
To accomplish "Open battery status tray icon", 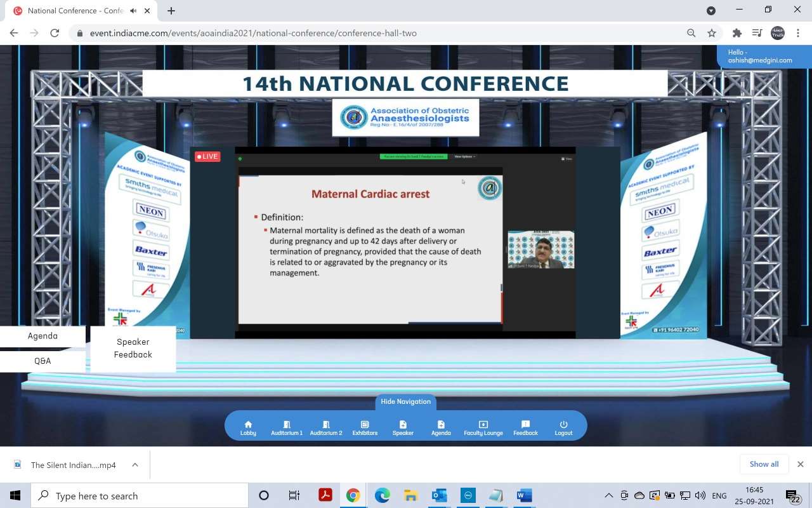I will (670, 495).
